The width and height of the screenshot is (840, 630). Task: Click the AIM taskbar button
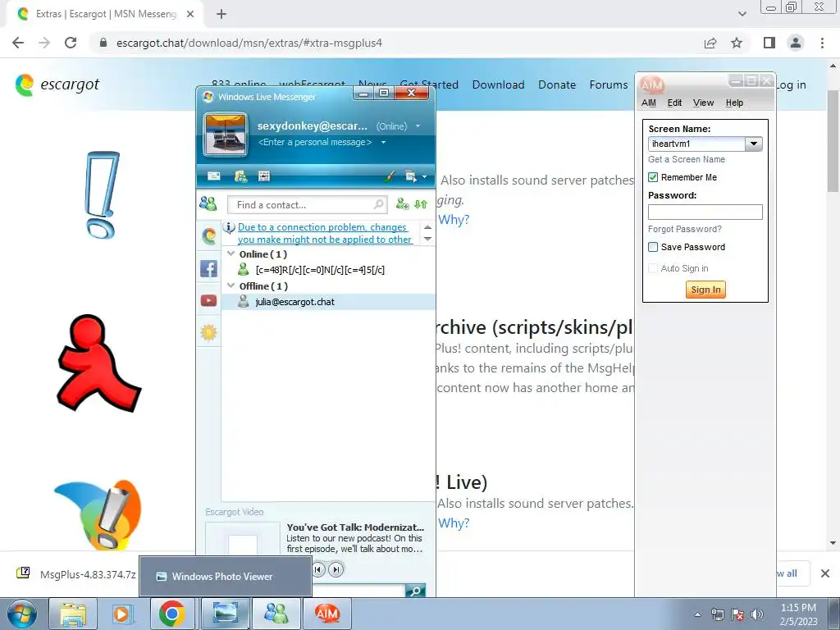tap(327, 614)
